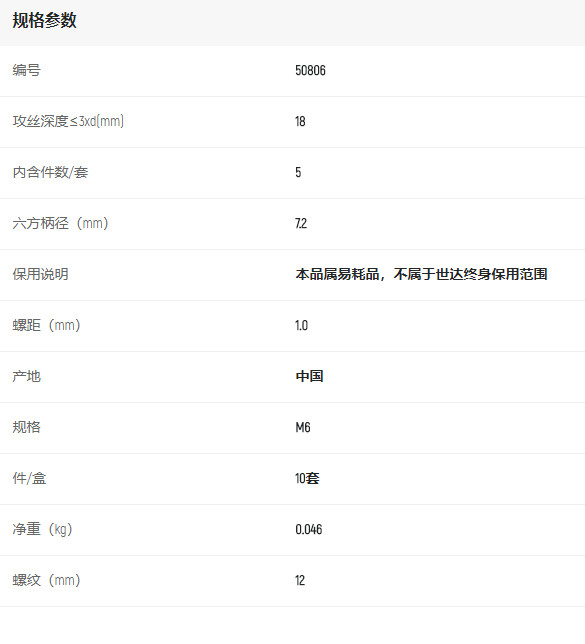Click the 攻丝深度≤3xd(mm) label
Image resolution: width=585 pixels, height=644 pixels.
pyautogui.click(x=68, y=121)
